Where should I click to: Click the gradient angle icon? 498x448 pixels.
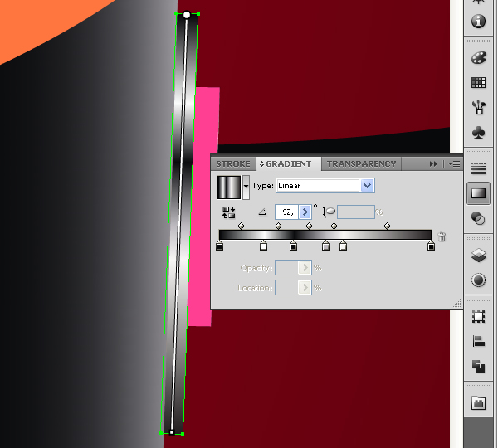click(262, 212)
